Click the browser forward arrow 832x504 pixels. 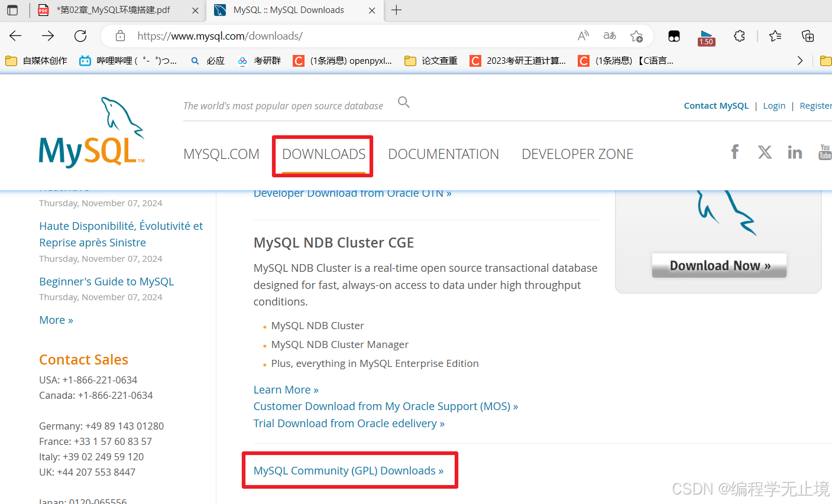coord(48,36)
